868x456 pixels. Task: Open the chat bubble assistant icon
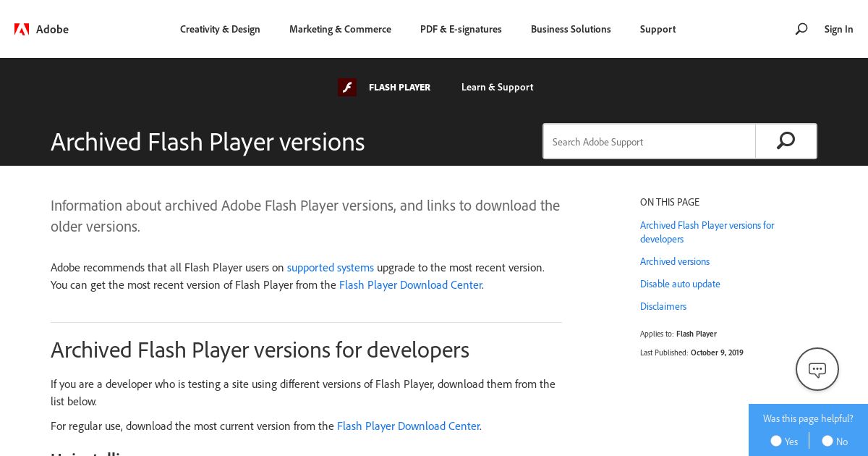(x=817, y=369)
